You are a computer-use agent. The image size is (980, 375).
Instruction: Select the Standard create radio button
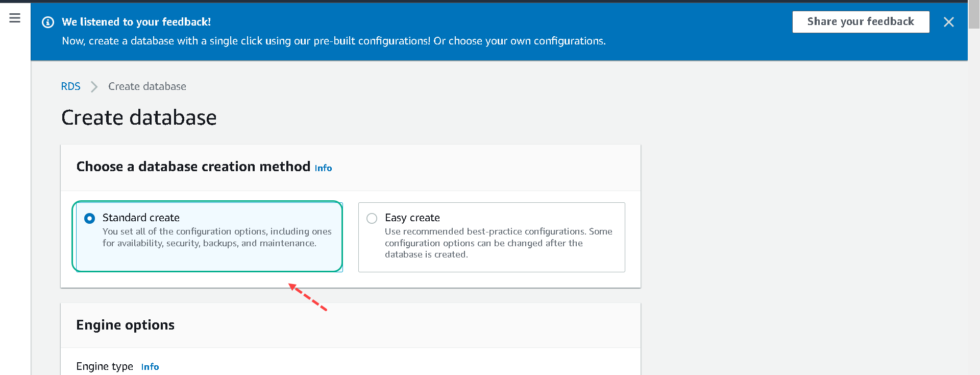point(89,218)
